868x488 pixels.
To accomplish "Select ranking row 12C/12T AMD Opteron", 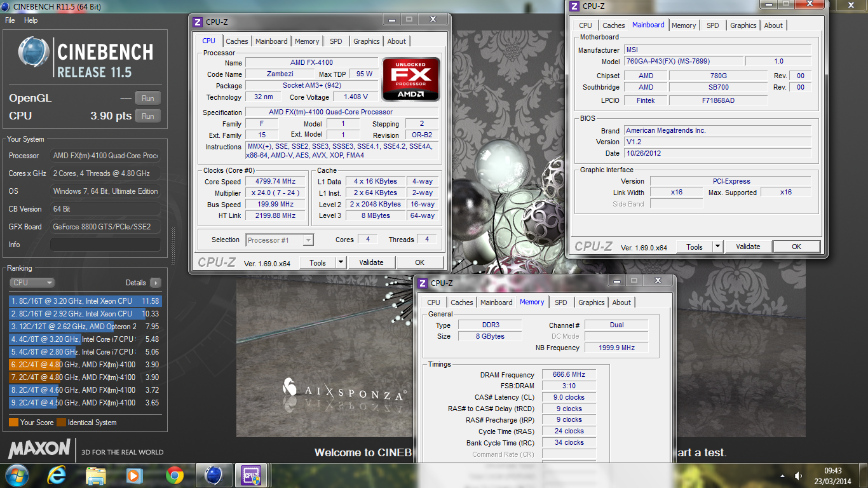I will click(x=85, y=327).
